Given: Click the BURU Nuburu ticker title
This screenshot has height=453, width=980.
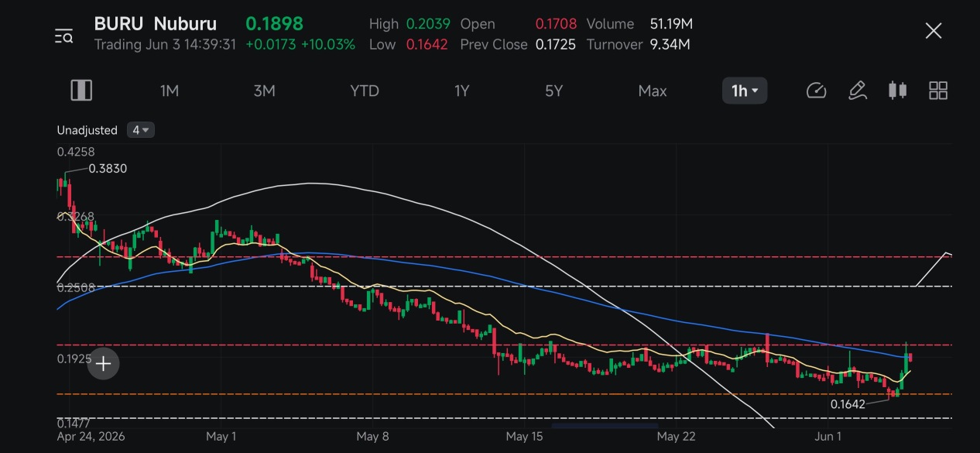Looking at the screenshot, I should [x=156, y=24].
